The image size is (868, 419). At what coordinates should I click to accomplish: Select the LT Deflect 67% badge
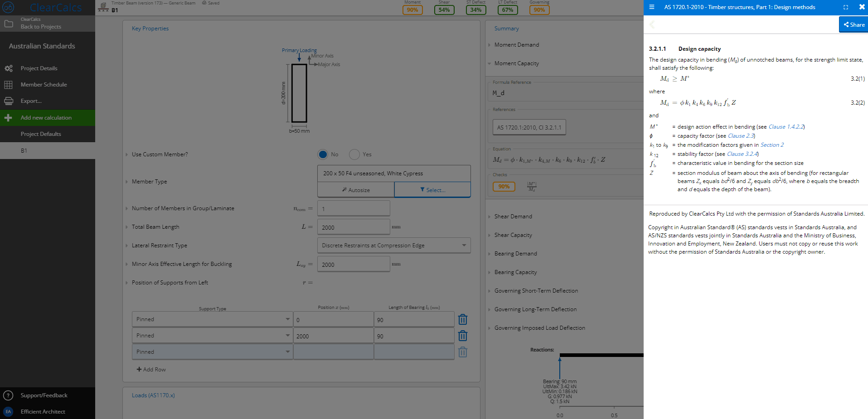click(x=508, y=10)
